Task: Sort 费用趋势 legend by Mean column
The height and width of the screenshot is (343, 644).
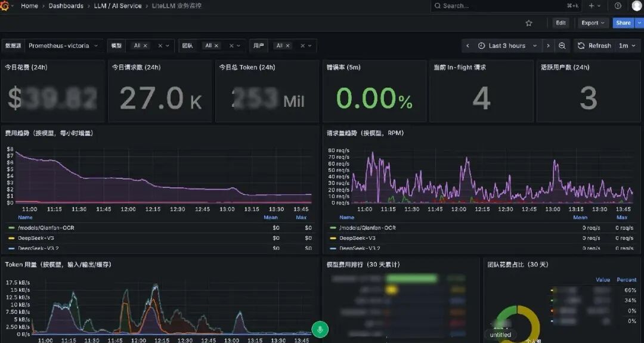Action: pos(270,217)
